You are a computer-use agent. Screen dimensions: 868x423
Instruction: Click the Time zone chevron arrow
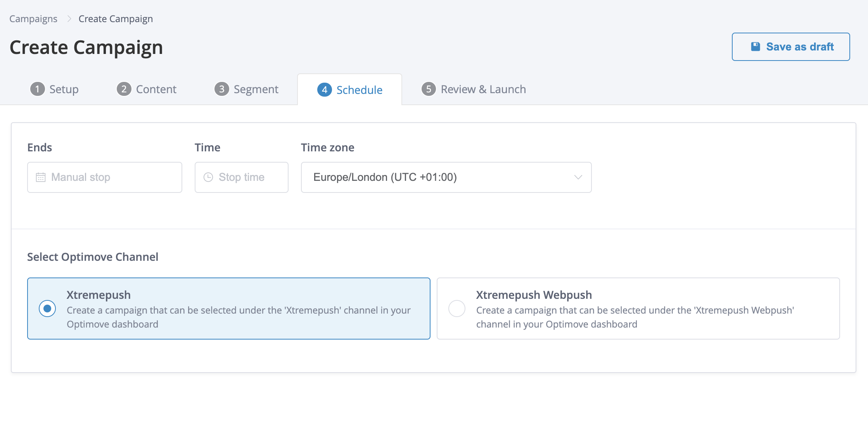pos(578,177)
